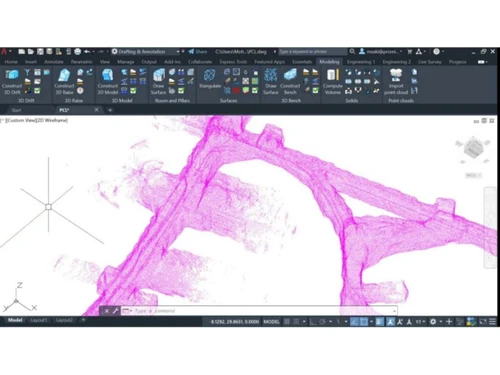Click the Undo arrow in quick access toolbar

tap(87, 52)
